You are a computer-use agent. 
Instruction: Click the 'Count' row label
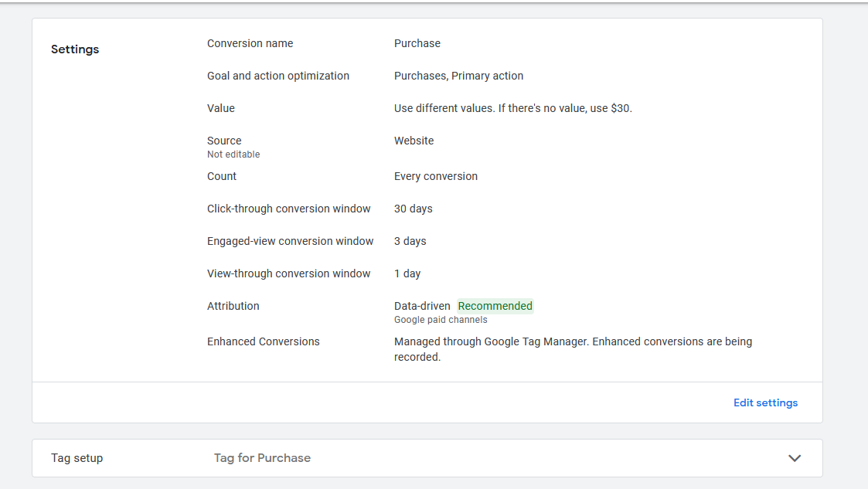(x=221, y=176)
